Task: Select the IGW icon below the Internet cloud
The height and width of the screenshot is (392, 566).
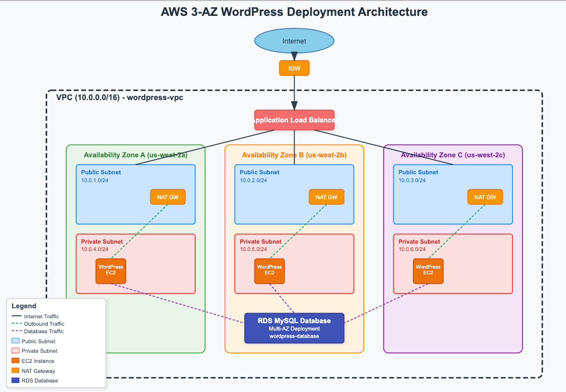Action: [x=294, y=68]
